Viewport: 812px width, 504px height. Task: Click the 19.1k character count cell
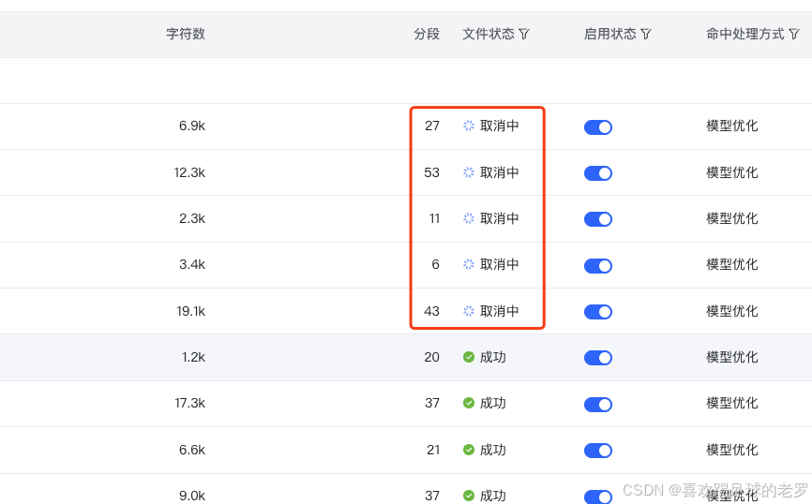(x=190, y=311)
